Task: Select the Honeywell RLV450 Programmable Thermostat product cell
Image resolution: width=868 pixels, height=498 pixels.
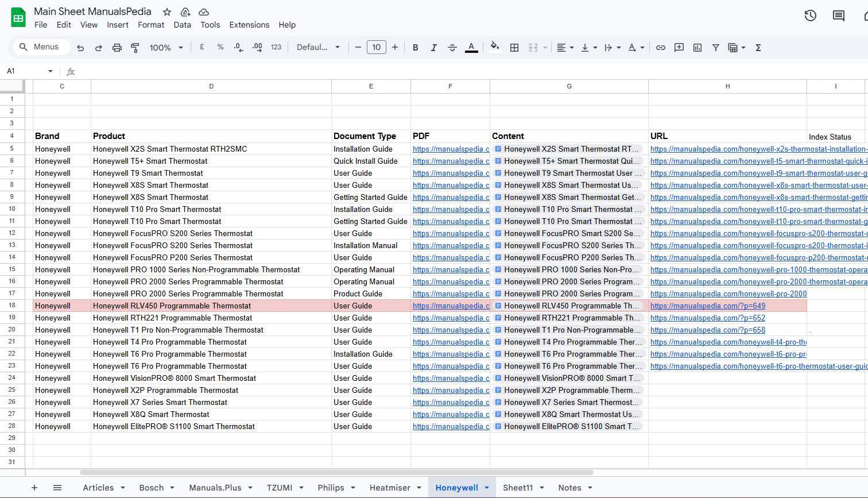Action: tap(211, 306)
